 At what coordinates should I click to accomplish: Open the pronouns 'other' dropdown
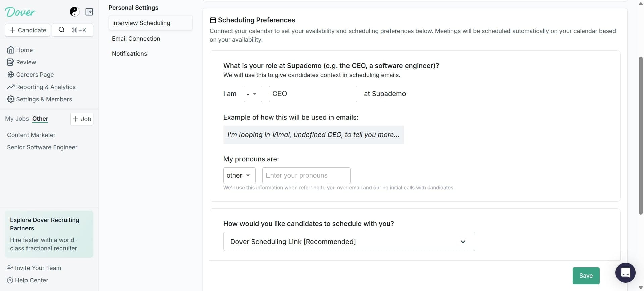click(239, 175)
